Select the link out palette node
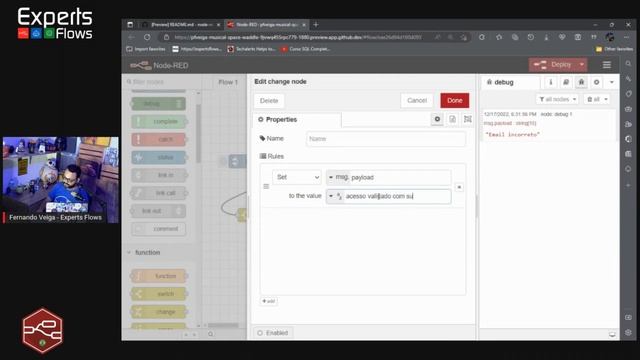This screenshot has width=640, height=360. pos(158,211)
